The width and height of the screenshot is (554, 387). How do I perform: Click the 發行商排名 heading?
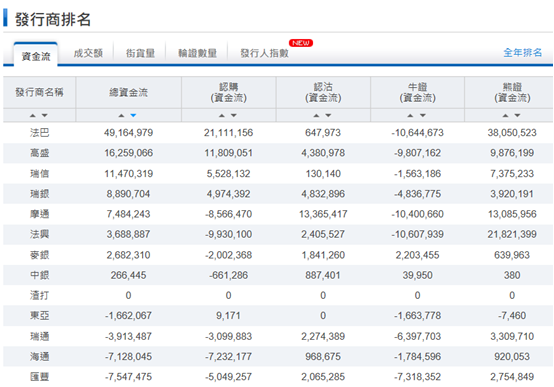[53, 19]
